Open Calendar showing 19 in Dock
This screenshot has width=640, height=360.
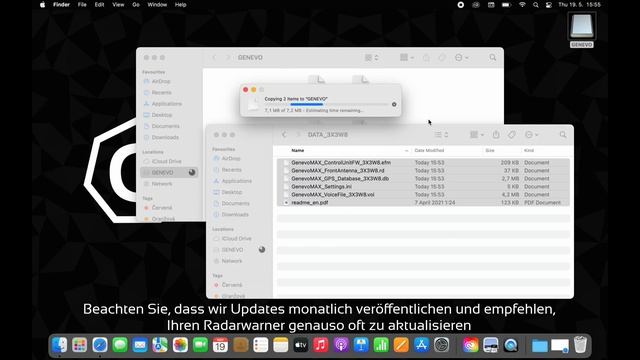(220, 345)
